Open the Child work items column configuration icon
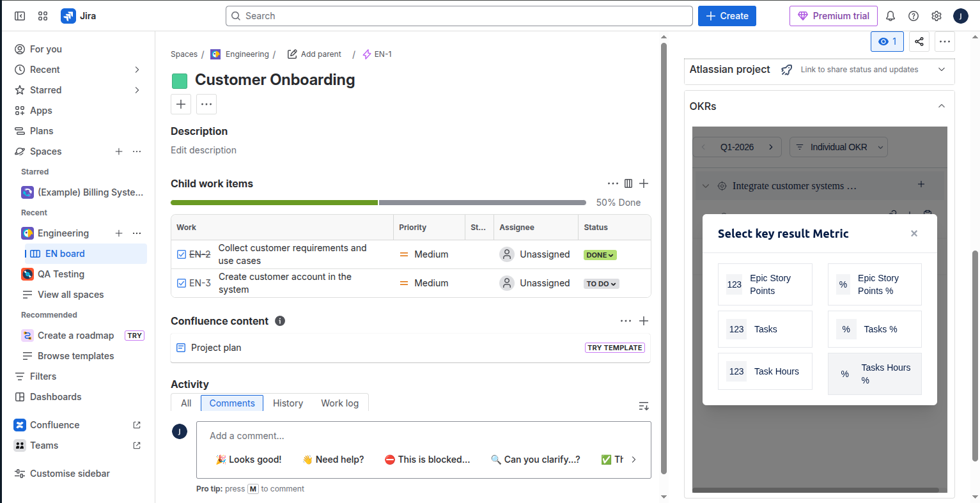Viewport: 980px width, 503px height. 628,183
